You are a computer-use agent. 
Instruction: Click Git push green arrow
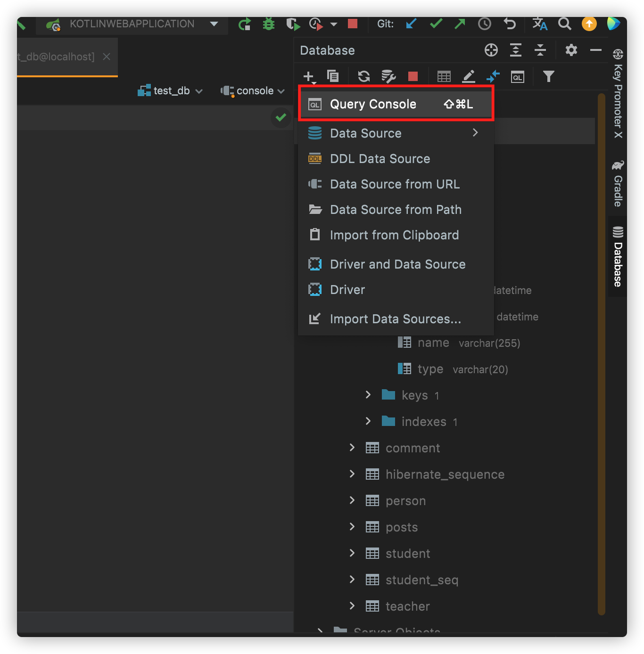460,24
